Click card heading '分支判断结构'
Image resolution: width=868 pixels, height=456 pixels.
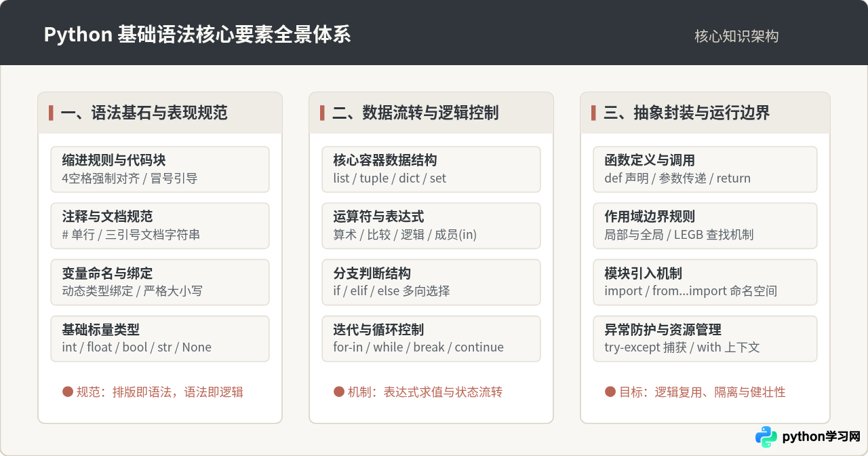coord(372,273)
